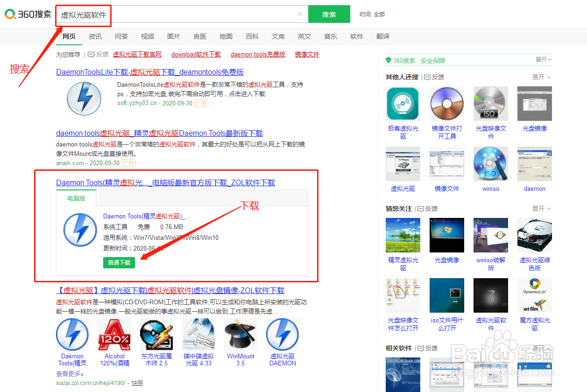Open the iso文件用什么打开 thumbnail

[x=447, y=295]
